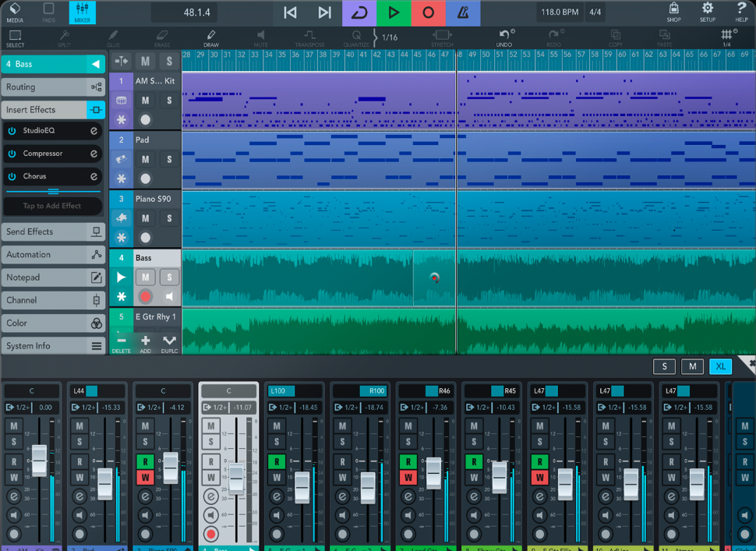Expand the Routing section

point(53,87)
